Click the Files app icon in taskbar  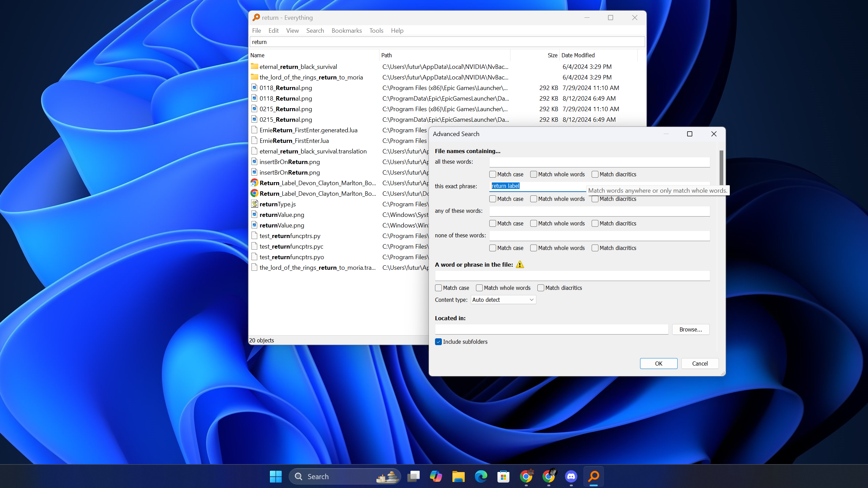click(459, 476)
